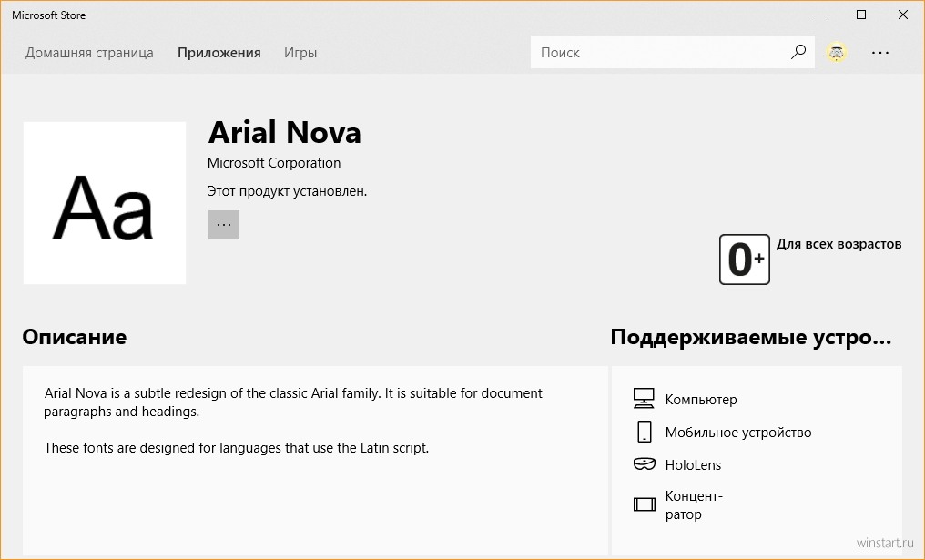Click the Компьютер label text

[701, 400]
